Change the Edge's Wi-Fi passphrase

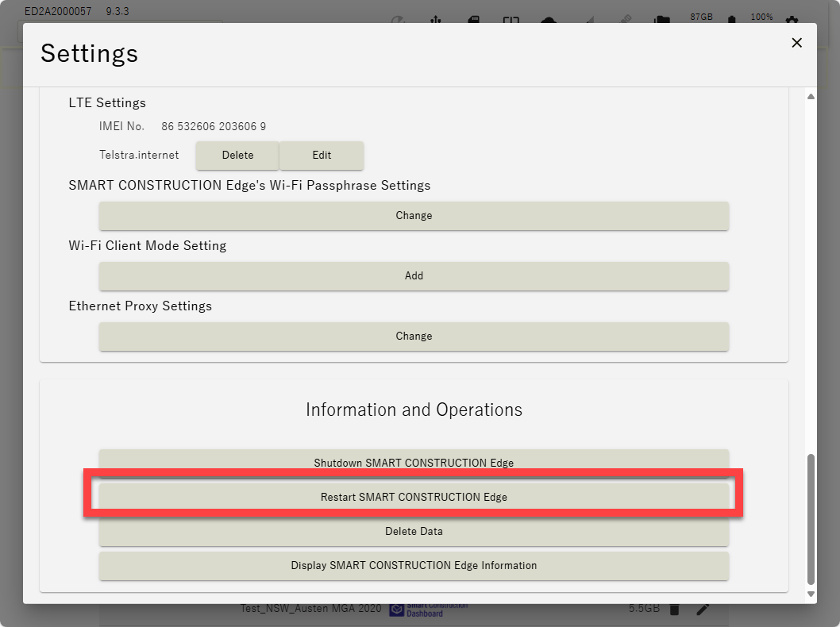click(x=414, y=216)
